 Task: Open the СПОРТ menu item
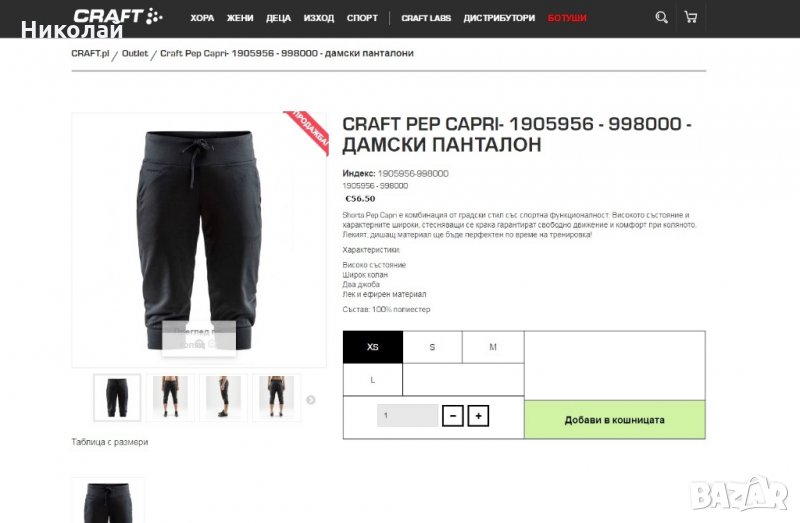[362, 18]
